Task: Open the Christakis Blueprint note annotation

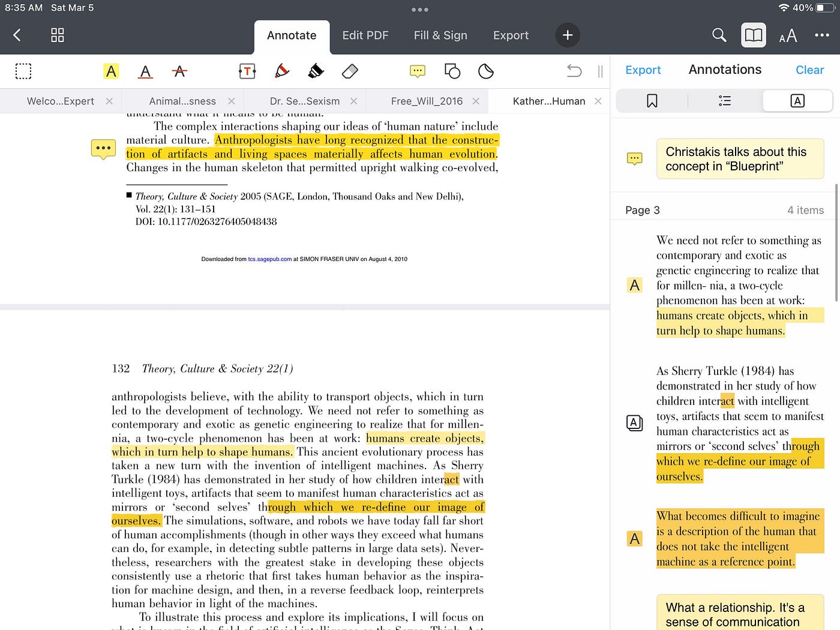Action: click(x=740, y=159)
